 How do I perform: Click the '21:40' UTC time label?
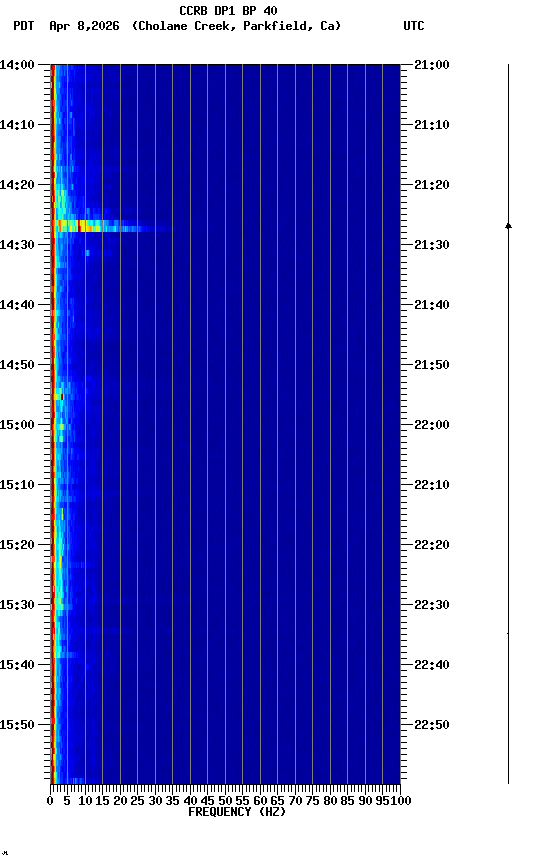pos(432,305)
